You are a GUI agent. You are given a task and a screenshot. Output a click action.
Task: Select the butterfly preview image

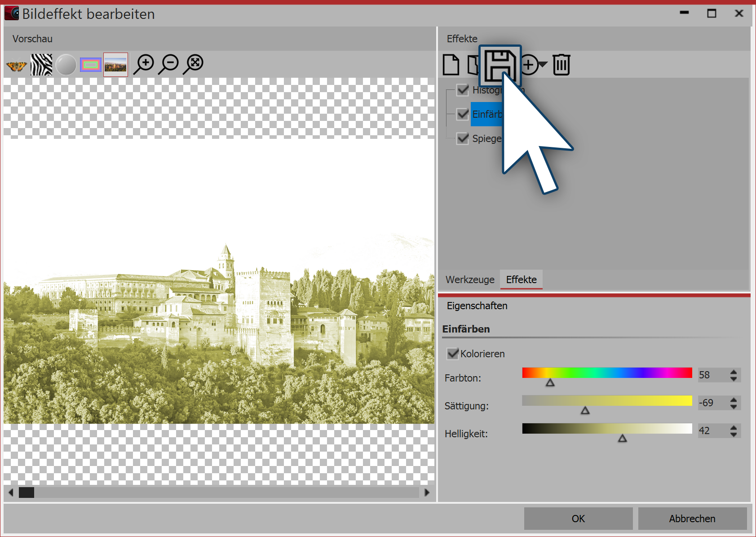[x=17, y=65]
